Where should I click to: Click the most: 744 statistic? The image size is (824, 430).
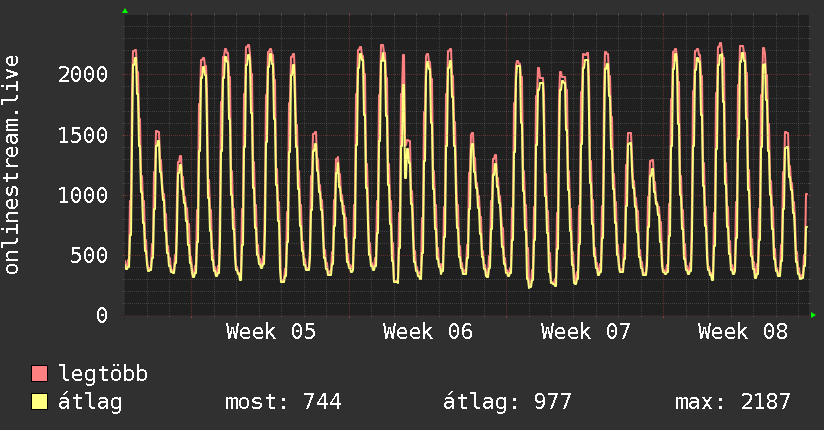click(284, 403)
